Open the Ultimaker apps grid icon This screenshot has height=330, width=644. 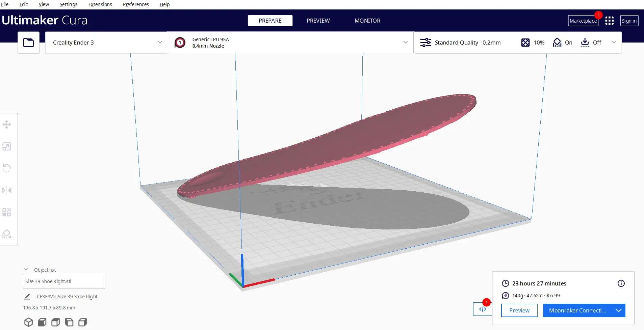tap(610, 21)
